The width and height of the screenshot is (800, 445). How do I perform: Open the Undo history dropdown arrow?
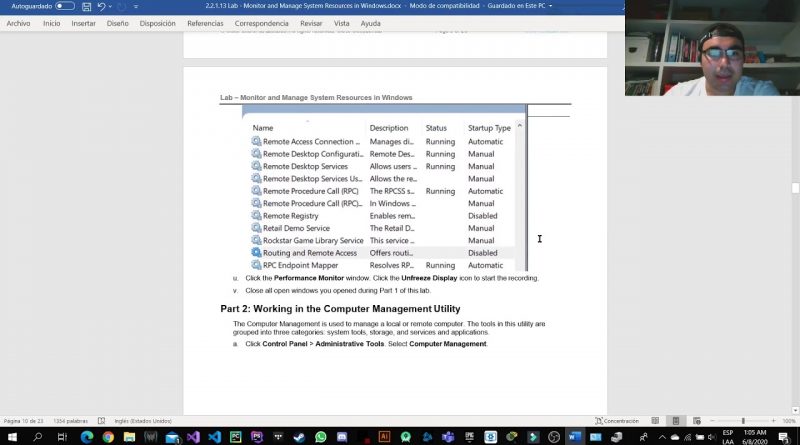(x=110, y=7)
